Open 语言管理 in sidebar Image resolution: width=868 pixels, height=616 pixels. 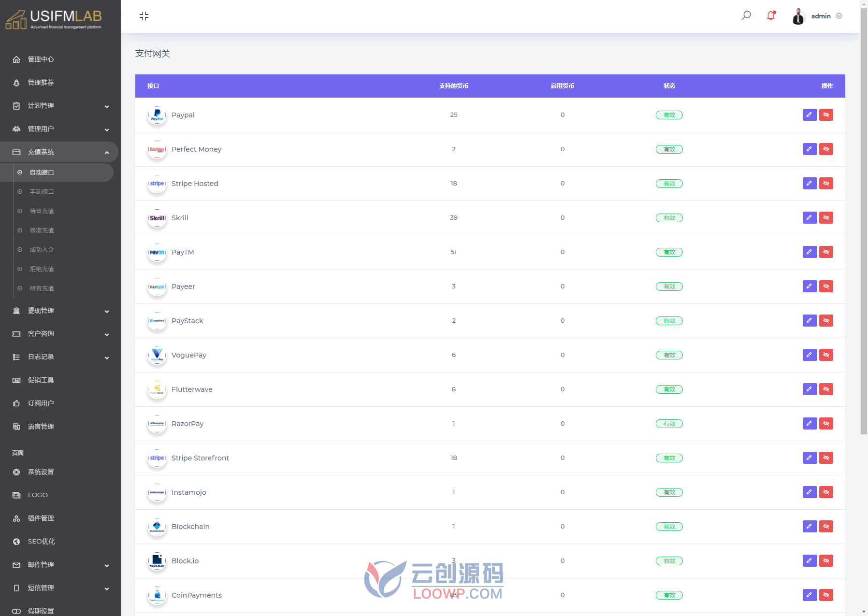coord(59,427)
